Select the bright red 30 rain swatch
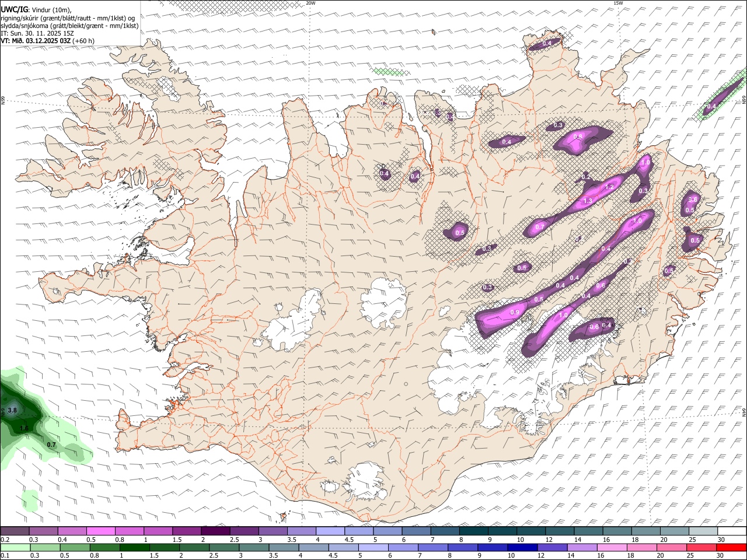 point(731,547)
